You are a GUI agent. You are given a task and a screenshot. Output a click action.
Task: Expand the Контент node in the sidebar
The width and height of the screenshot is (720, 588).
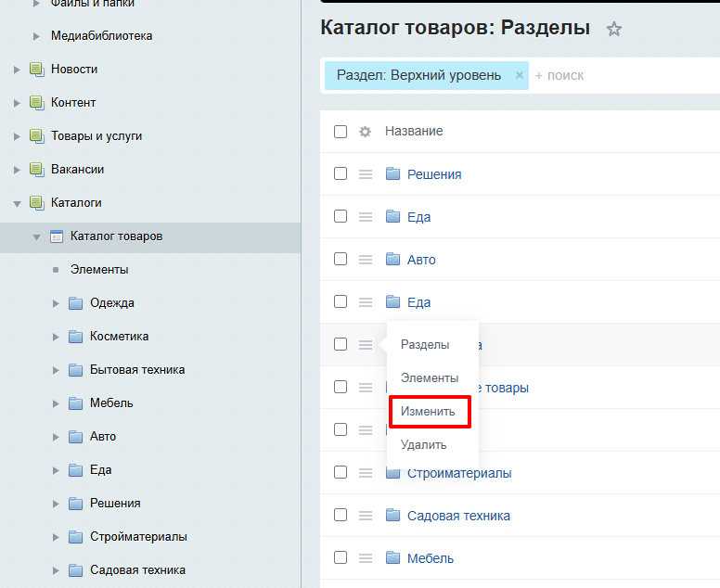point(17,103)
